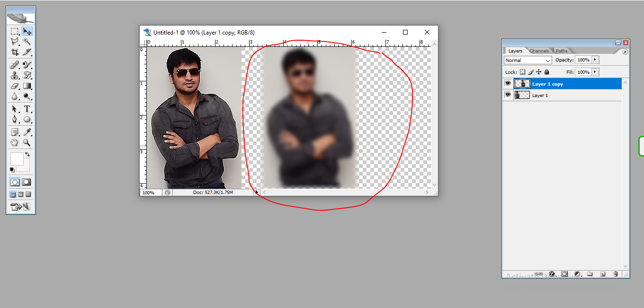Switch to the Channels tab
The width and height of the screenshot is (644, 308).
click(539, 51)
